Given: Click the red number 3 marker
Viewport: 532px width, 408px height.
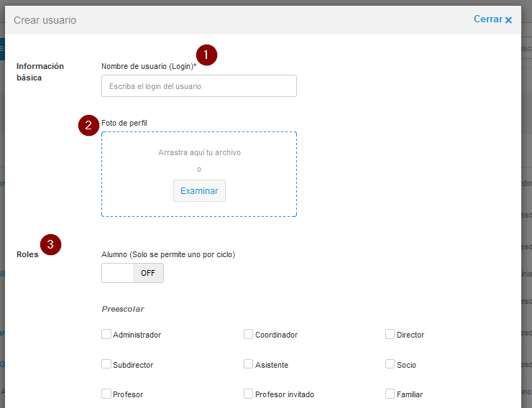Looking at the screenshot, I should (50, 244).
